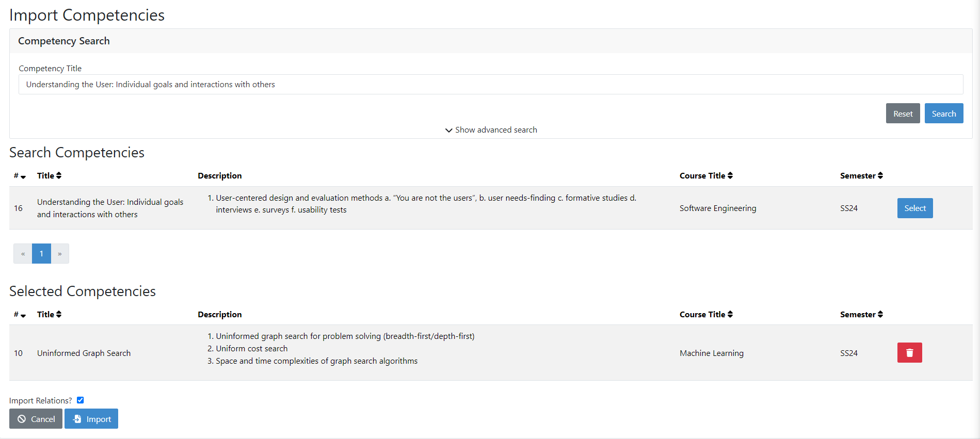The image size is (980, 439).
Task: Sort search results by # column arrow
Action: tap(23, 176)
